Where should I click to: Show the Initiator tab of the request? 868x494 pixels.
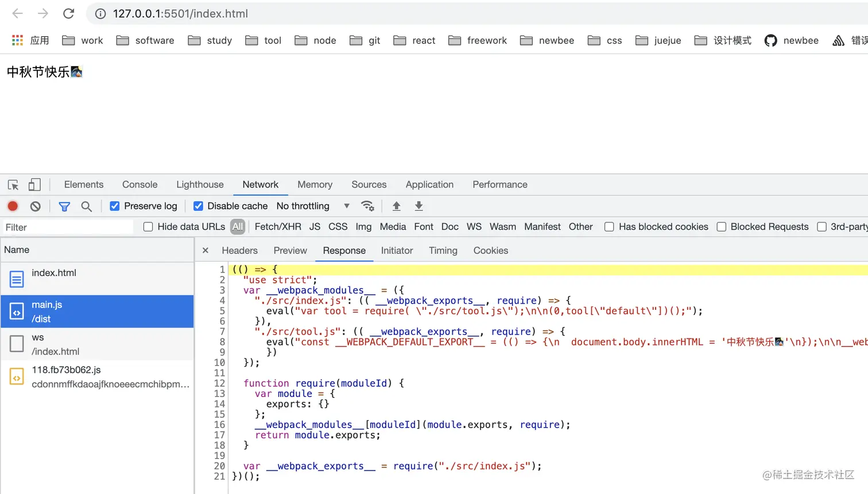point(397,251)
